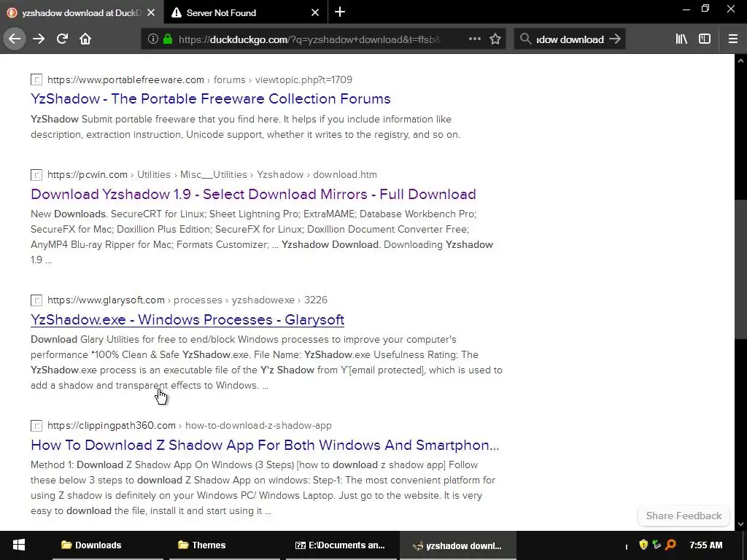The width and height of the screenshot is (747, 560).
Task: Switch to the Server Not Found tab
Action: 246,13
